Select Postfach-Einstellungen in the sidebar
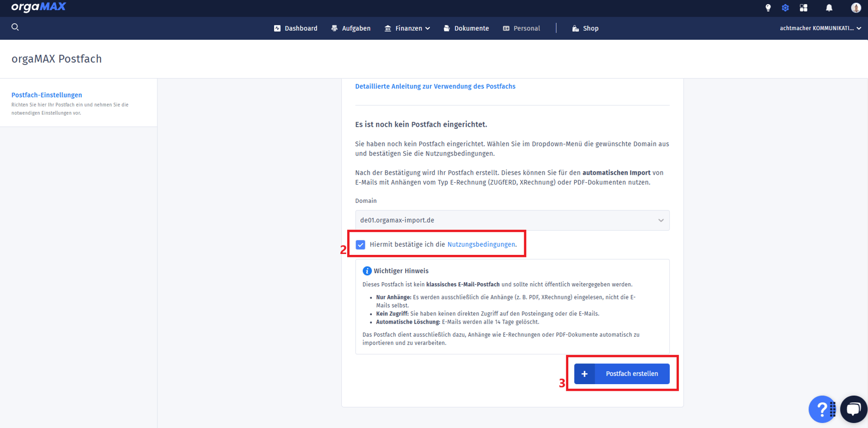Screen dimensions: 868x428 46,95
